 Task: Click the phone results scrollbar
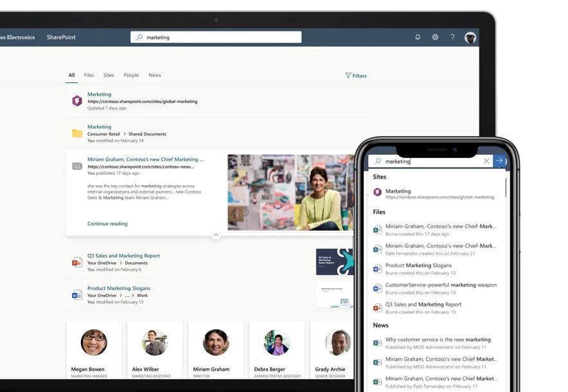click(x=506, y=186)
